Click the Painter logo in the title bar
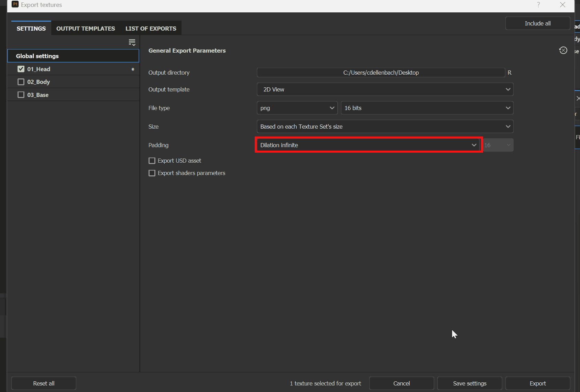The image size is (580, 392). 15,4
